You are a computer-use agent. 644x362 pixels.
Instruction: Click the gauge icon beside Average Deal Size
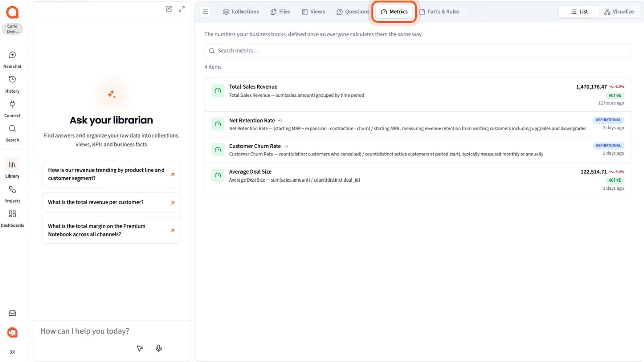(218, 175)
